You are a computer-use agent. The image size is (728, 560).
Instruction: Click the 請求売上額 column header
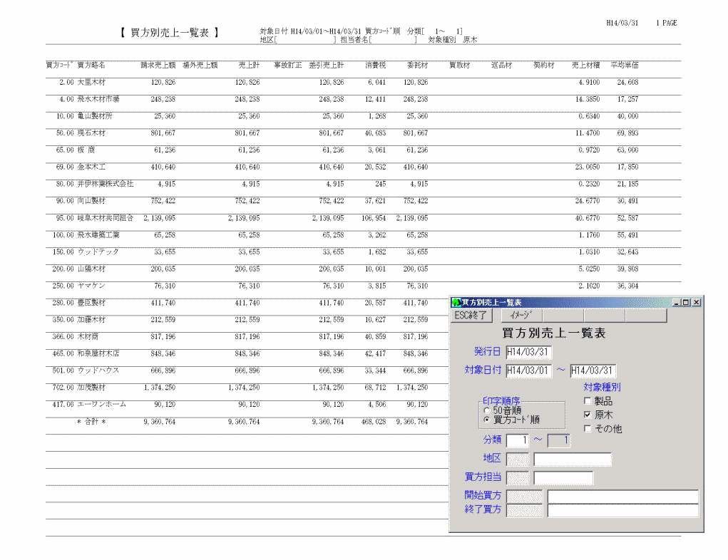point(158,65)
